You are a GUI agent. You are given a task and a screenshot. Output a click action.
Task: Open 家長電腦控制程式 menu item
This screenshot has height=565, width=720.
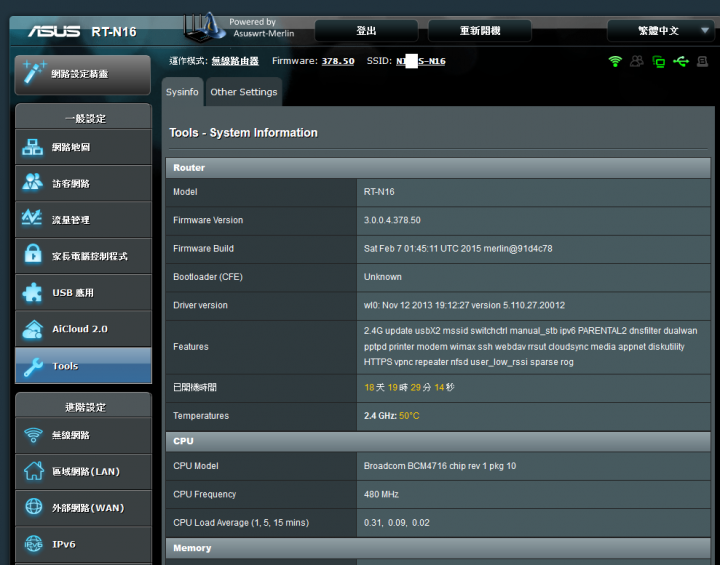(83, 256)
